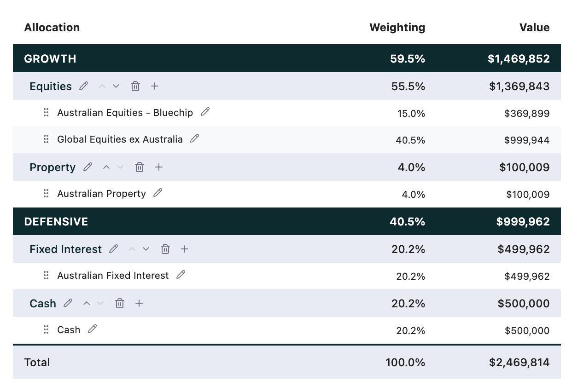Click the Weighting column header
This screenshot has width=572, height=392.
[x=397, y=28]
